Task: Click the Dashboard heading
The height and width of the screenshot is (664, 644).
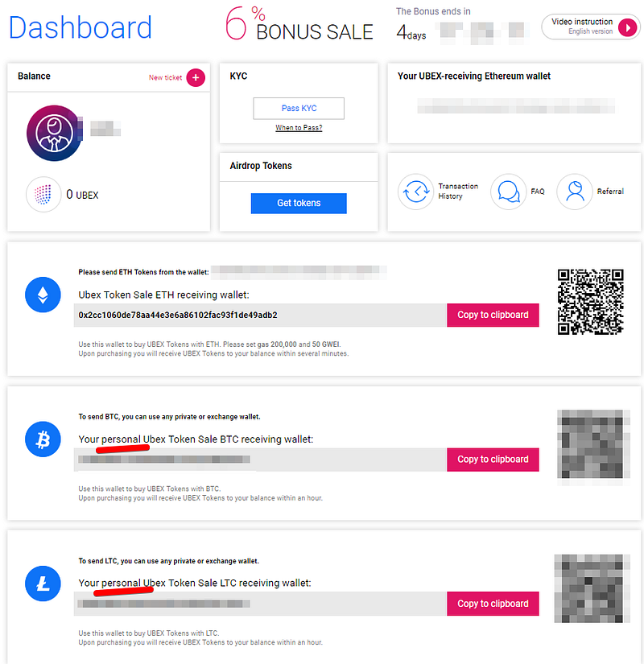Action: click(80, 27)
